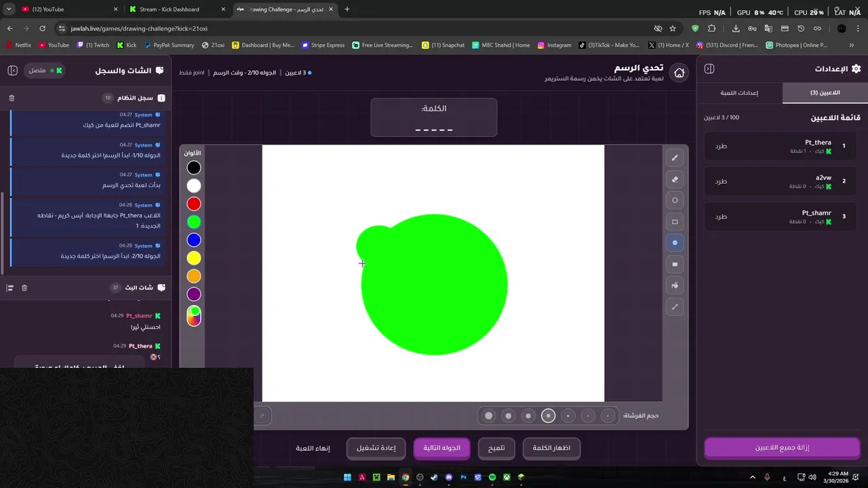Click اظهار الكلمة button
The width and height of the screenshot is (868, 488).
(551, 448)
